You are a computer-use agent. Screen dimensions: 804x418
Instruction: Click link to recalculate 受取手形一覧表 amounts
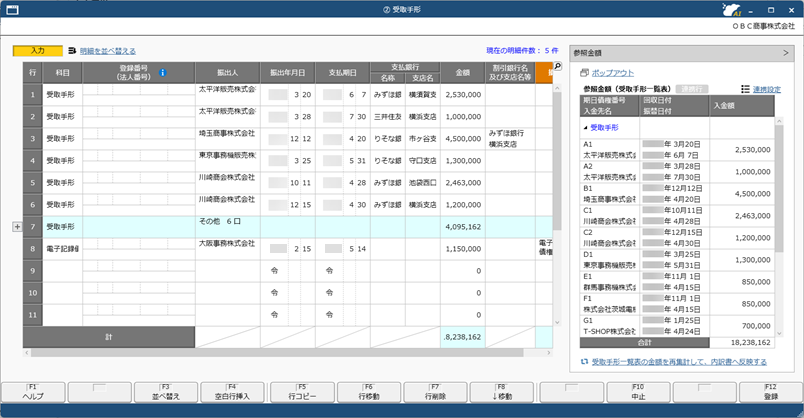click(679, 362)
